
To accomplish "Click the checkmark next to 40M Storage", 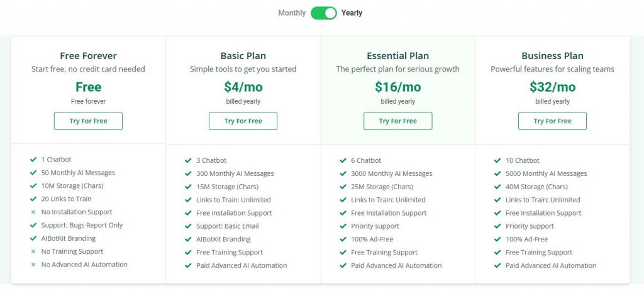I will [x=497, y=187].
